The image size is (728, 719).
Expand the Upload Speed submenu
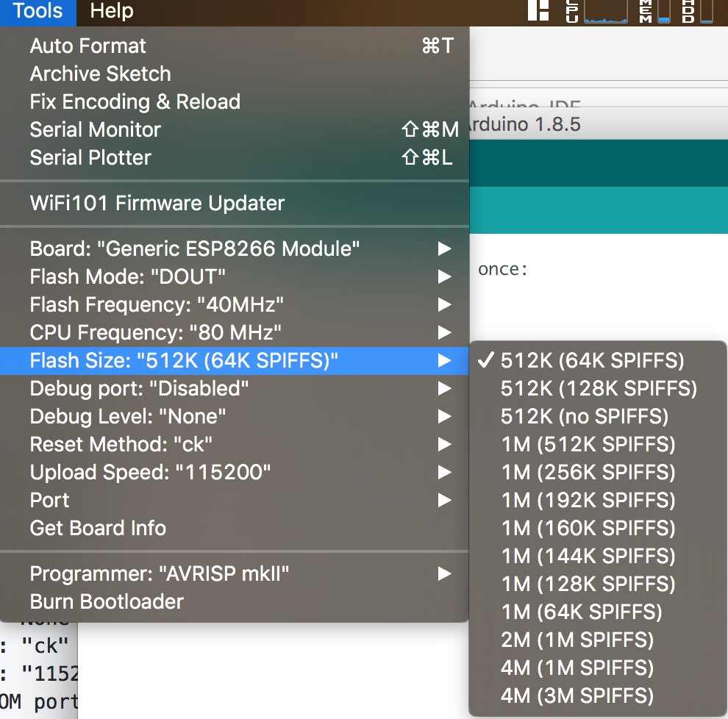235,472
